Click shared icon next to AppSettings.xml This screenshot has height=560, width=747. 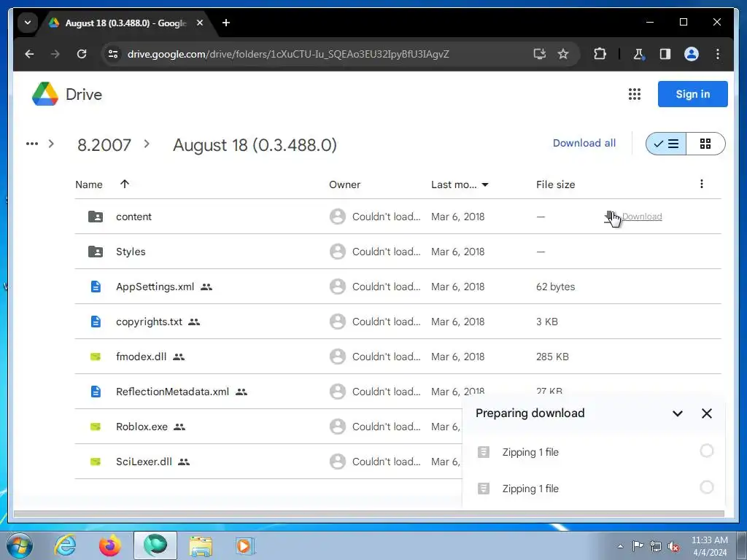click(x=206, y=287)
